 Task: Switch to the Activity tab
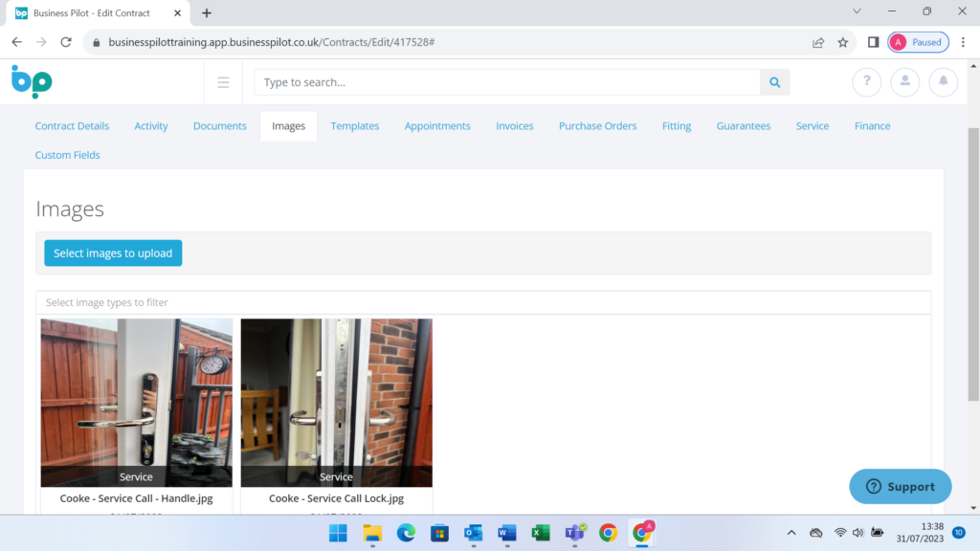coord(151,126)
